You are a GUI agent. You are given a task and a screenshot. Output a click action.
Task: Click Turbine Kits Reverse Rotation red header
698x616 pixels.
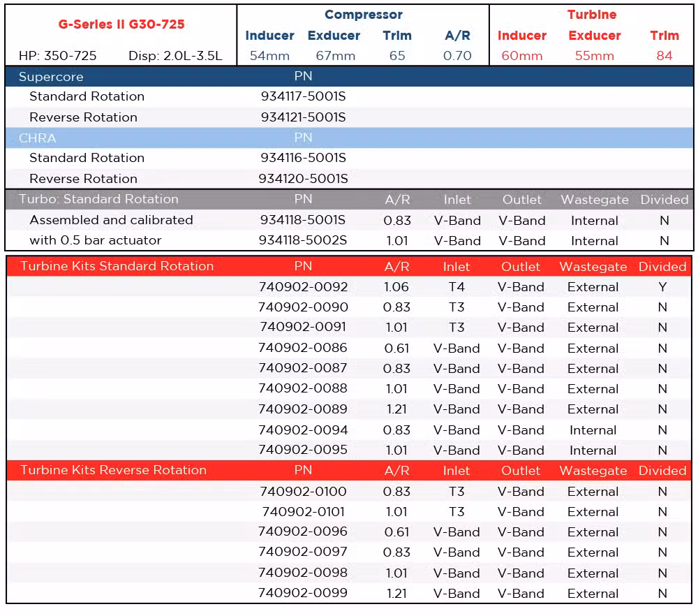point(114,470)
